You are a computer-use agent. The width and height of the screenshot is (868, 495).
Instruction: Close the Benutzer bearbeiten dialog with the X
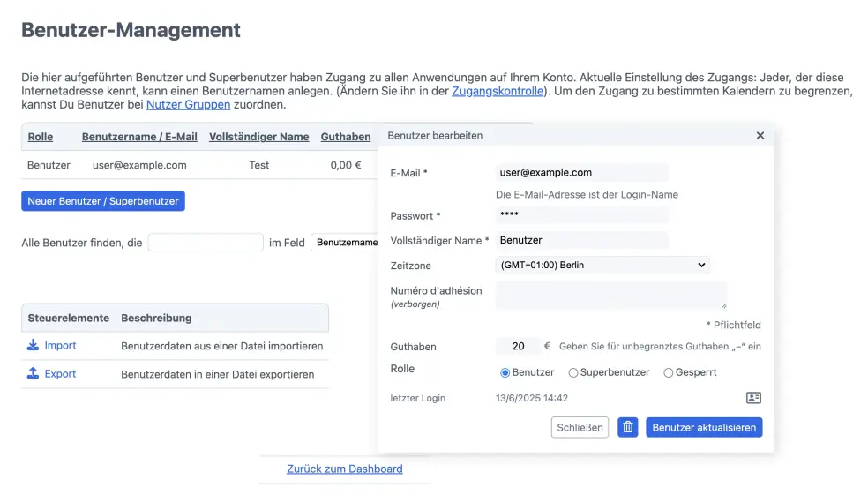tap(760, 136)
